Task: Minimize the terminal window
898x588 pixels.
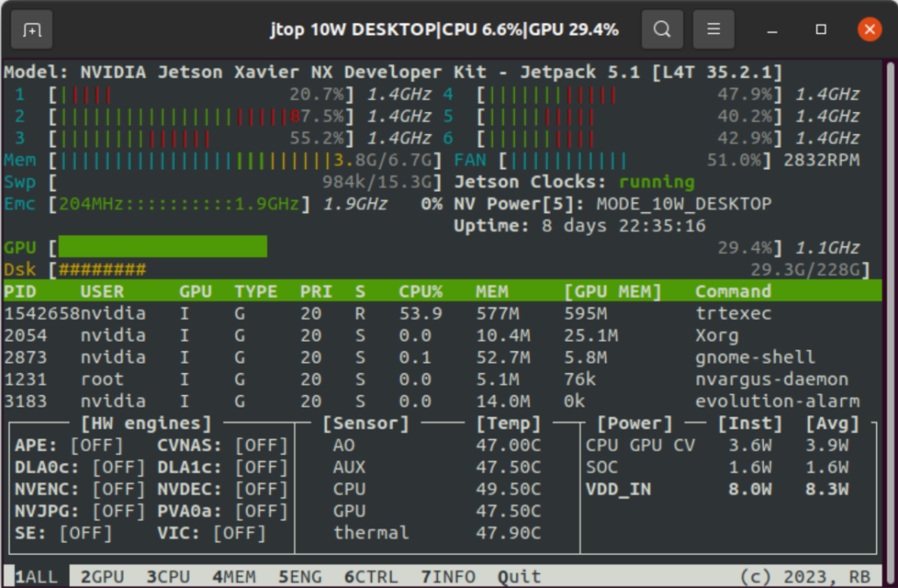Action: click(771, 29)
